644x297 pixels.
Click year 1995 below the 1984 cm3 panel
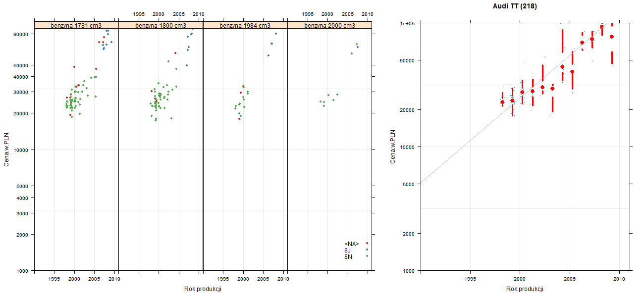pos(223,279)
